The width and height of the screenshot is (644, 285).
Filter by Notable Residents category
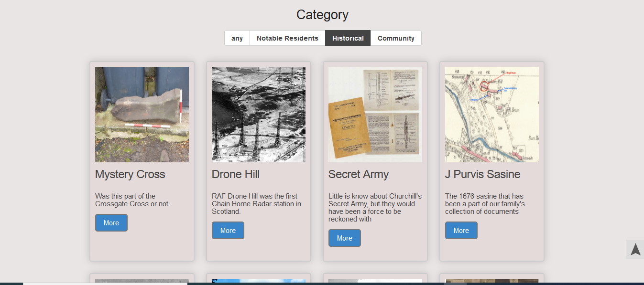tap(287, 38)
